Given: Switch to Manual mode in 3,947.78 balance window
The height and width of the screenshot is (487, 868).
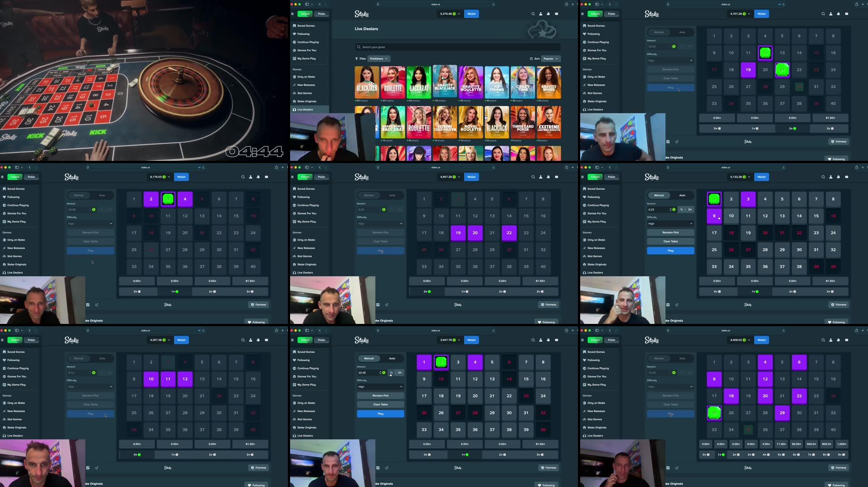Looking at the screenshot, I should click(369, 358).
